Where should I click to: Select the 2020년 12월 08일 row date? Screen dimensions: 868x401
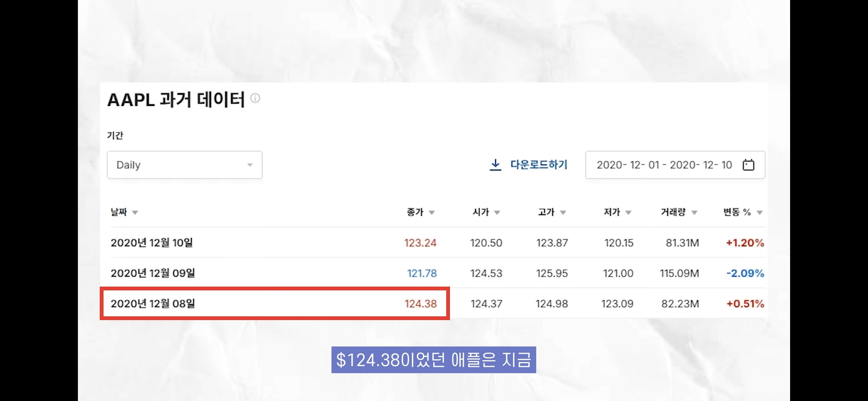153,304
